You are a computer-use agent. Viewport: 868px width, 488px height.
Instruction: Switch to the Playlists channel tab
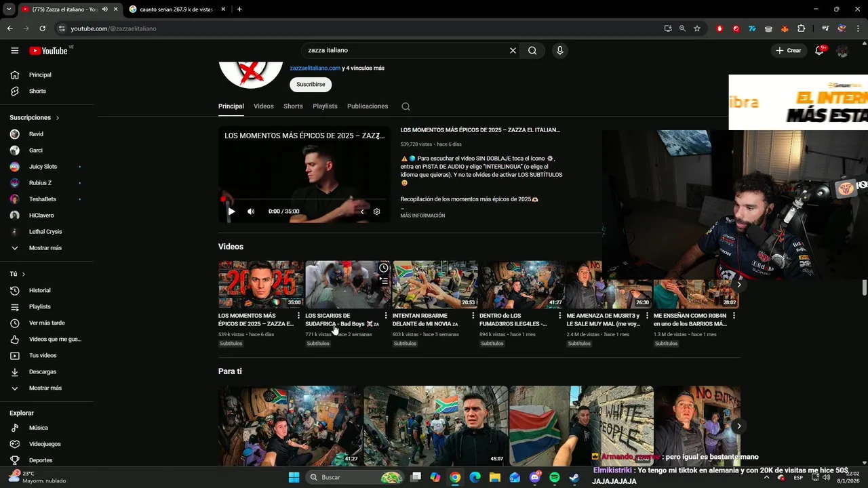coord(325,106)
